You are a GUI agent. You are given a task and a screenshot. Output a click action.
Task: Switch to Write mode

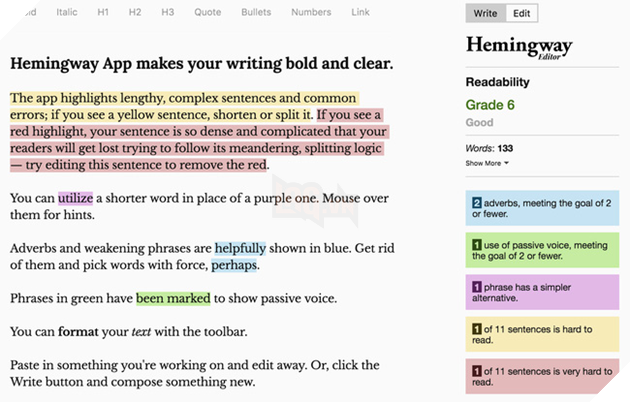point(485,13)
